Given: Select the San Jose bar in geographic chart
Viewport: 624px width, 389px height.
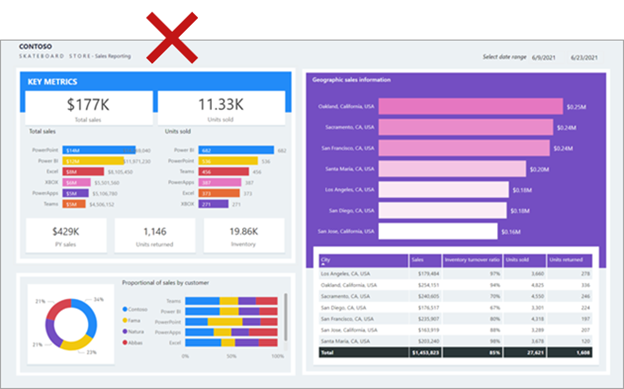Looking at the screenshot, I should tap(438, 231).
